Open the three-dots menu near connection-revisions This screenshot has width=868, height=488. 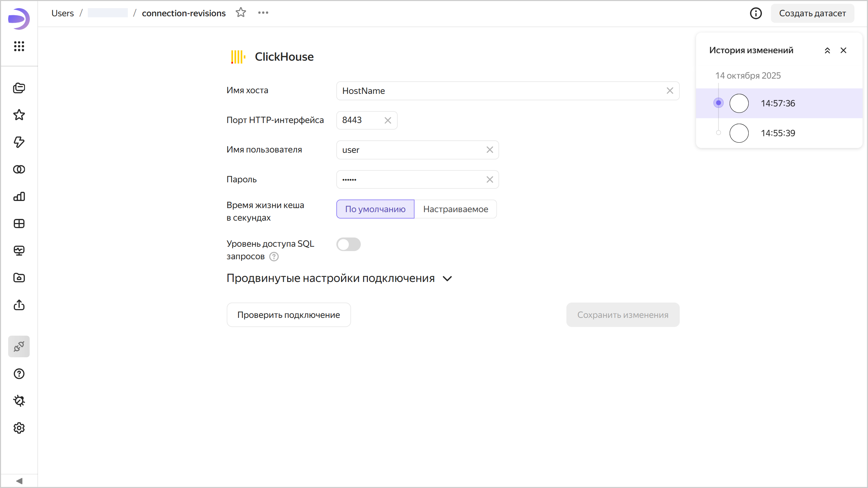pyautogui.click(x=263, y=13)
